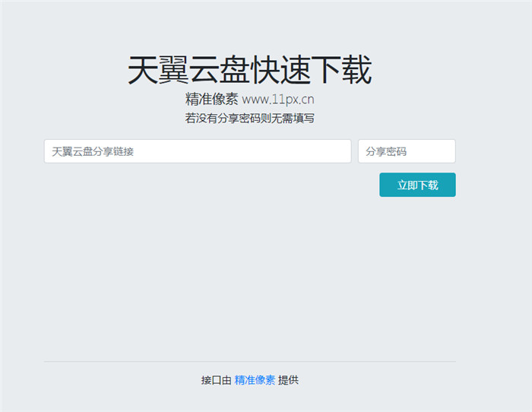Select the 天翼云盘快速下载 heading text
Image resolution: width=532 pixels, height=412 pixels.
(250, 70)
